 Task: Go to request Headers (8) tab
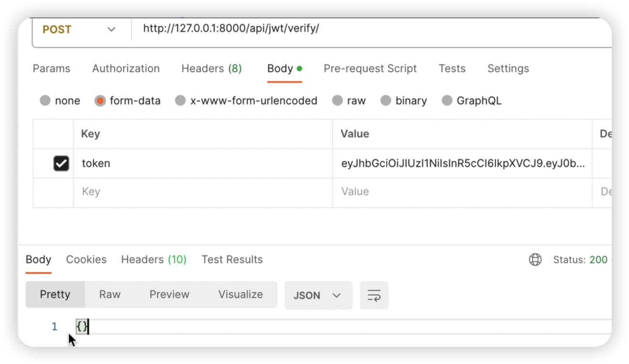click(211, 68)
